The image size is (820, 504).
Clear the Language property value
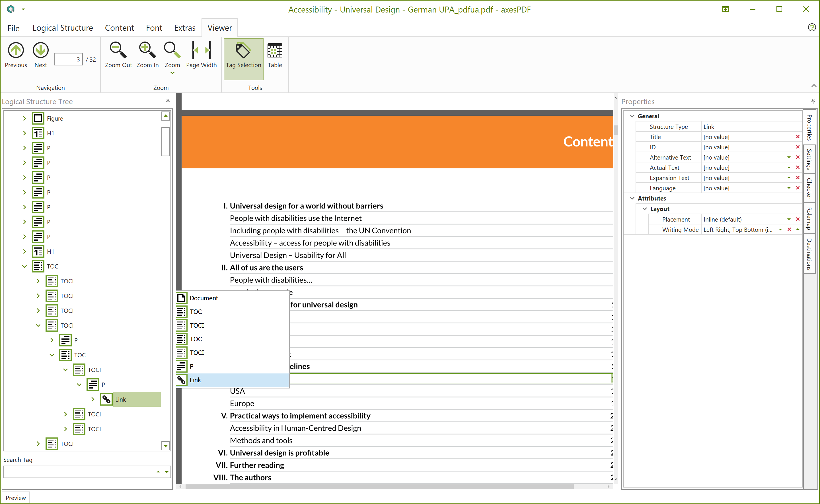pos(797,188)
